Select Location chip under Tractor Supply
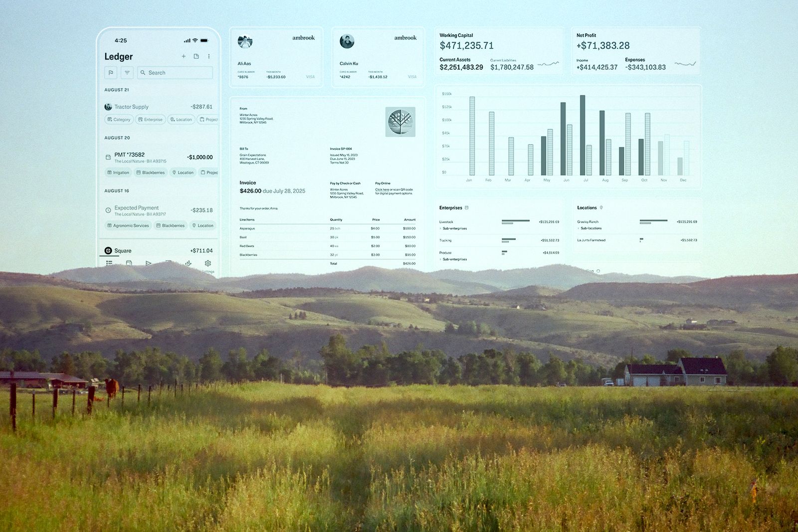 [181, 120]
